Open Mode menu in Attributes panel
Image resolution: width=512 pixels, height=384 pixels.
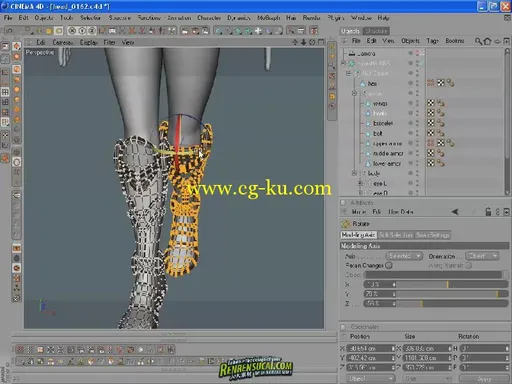pyautogui.click(x=359, y=212)
